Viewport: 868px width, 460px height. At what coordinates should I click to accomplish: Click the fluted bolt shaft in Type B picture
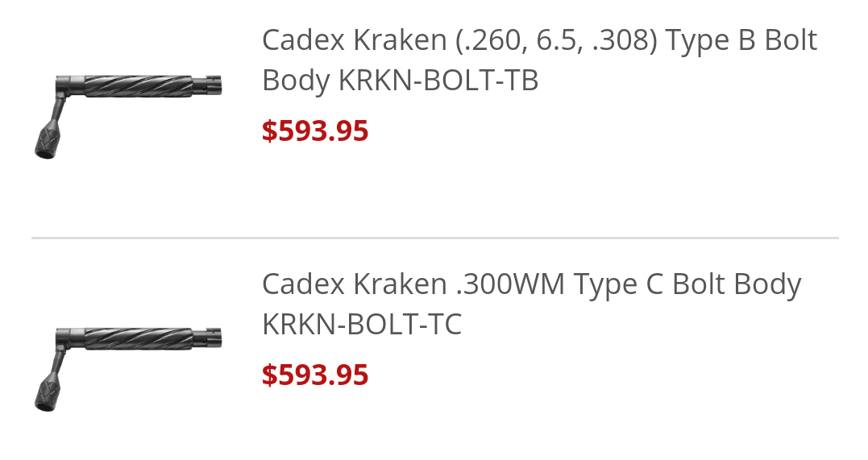tap(139, 86)
